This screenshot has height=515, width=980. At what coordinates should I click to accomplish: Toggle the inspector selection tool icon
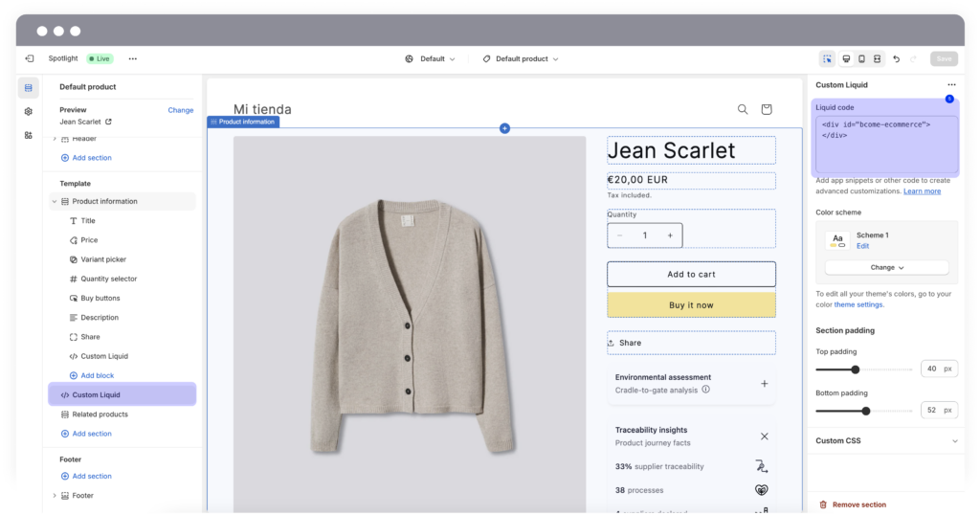pos(827,58)
